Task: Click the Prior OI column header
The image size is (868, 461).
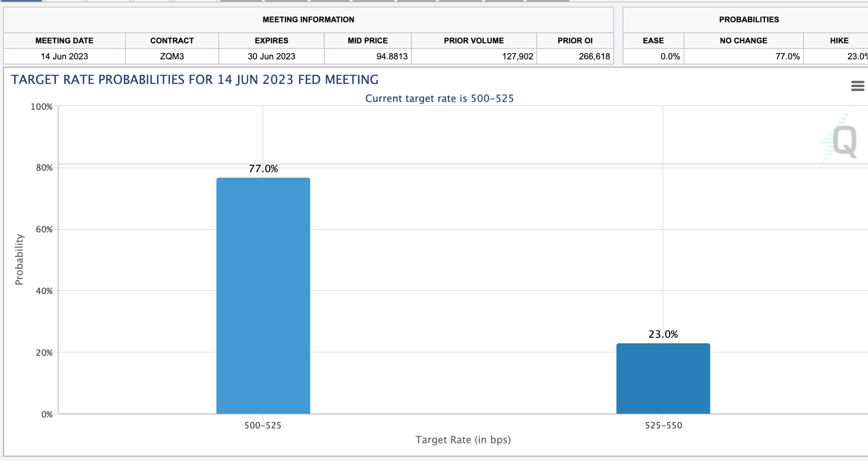Action: (575, 41)
